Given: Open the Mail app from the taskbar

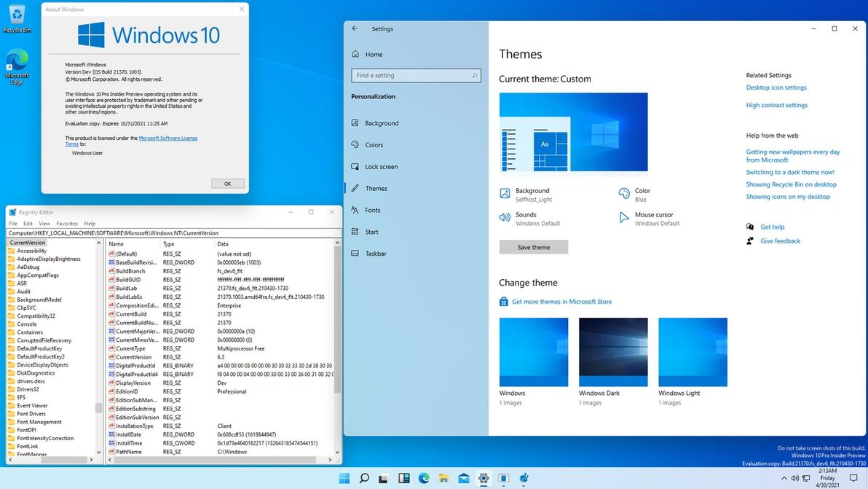Looking at the screenshot, I should click(x=464, y=479).
